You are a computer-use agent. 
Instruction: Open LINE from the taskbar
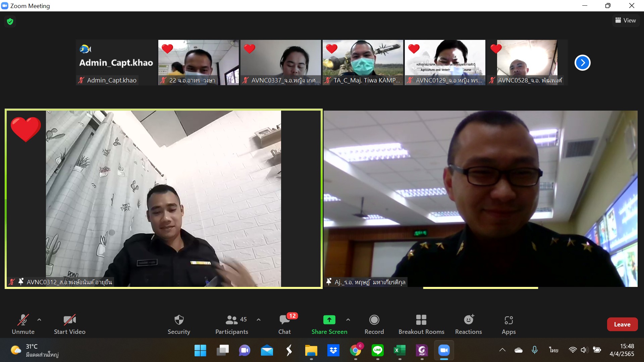[378, 351]
